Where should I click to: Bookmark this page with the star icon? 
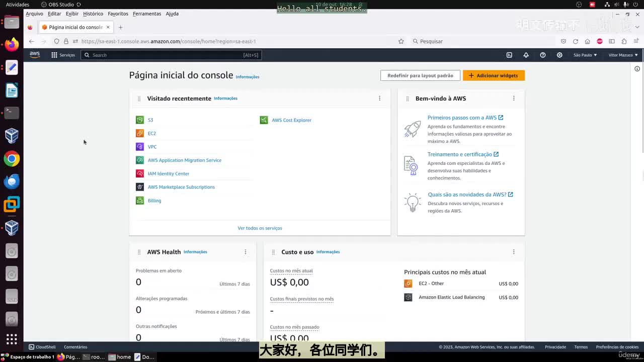coord(401,41)
